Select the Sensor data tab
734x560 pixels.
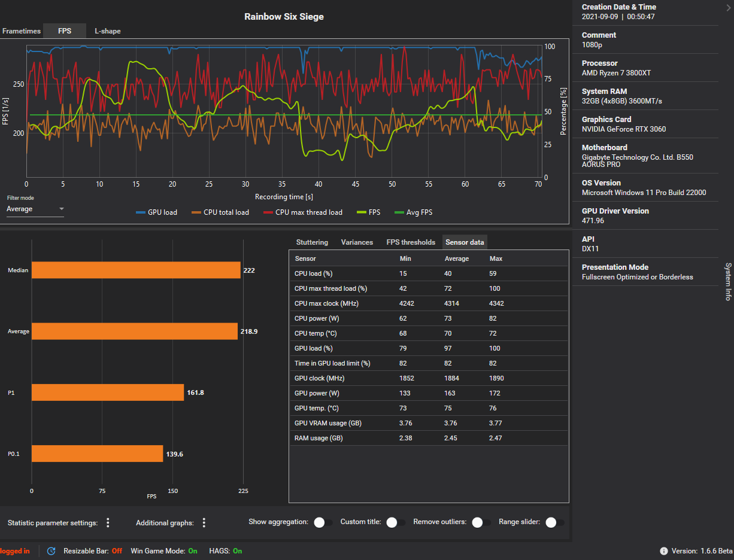tap(465, 242)
